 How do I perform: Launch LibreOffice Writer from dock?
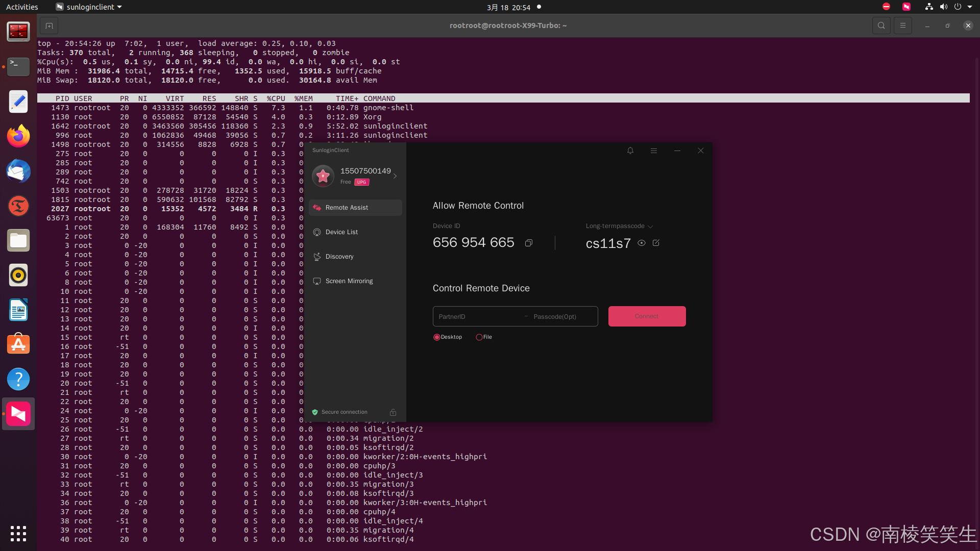pos(18,310)
